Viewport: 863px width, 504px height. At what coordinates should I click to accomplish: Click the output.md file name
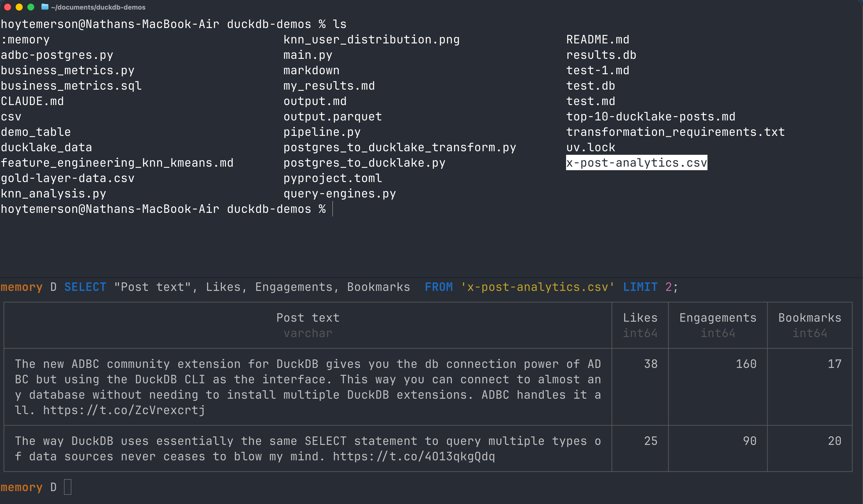pyautogui.click(x=315, y=101)
